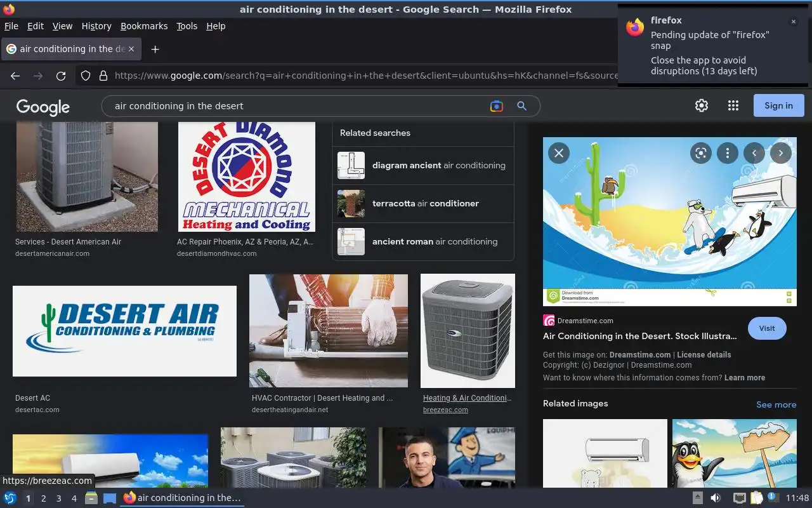Open the History menu
Image resolution: width=812 pixels, height=508 pixels.
(x=96, y=26)
